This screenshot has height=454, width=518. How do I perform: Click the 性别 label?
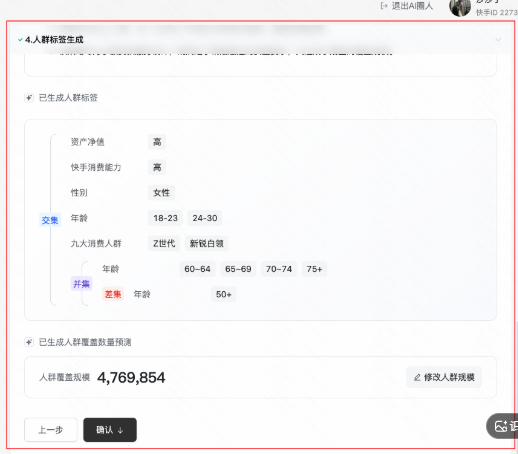79,193
